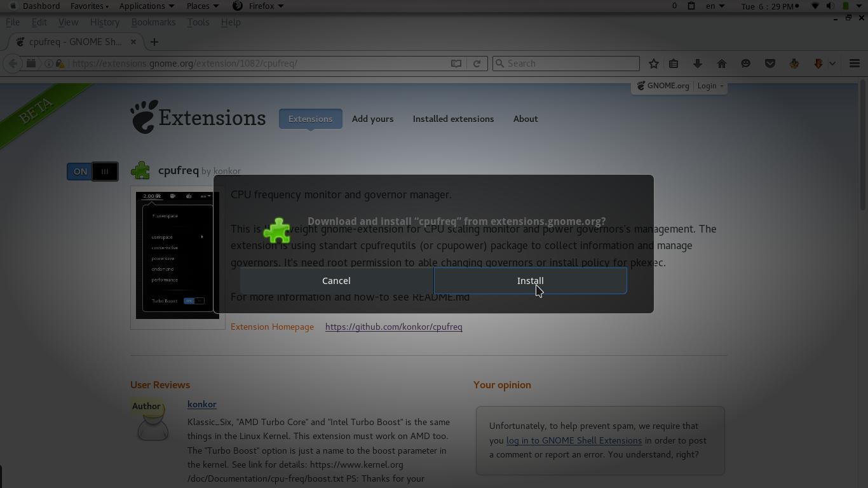The image size is (868, 488).
Task: Click the GNOME Extensions foot logo
Action: (198, 118)
